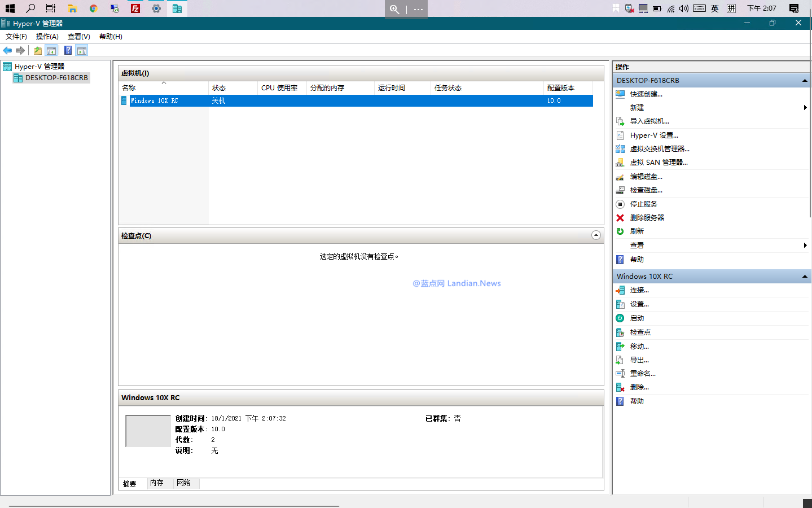Screen dimensions: 812x508
Task: Click the Back arrow toolbar icon
Action: point(7,50)
